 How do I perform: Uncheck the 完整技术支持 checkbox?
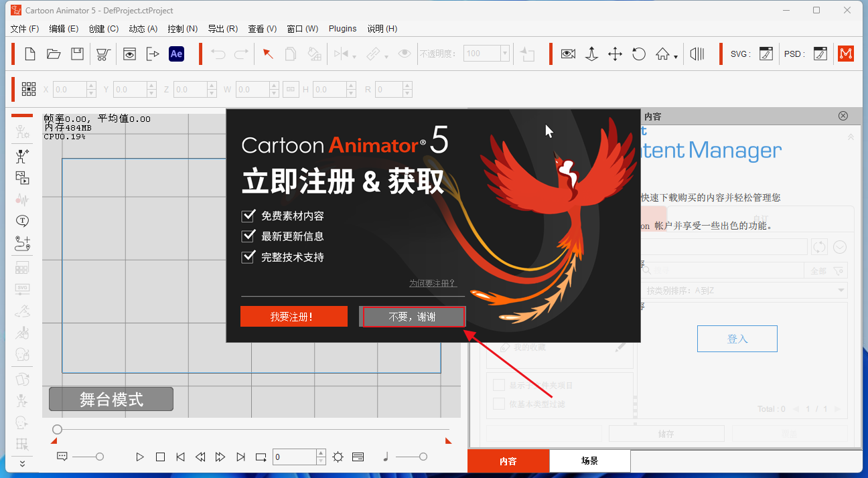[248, 256]
